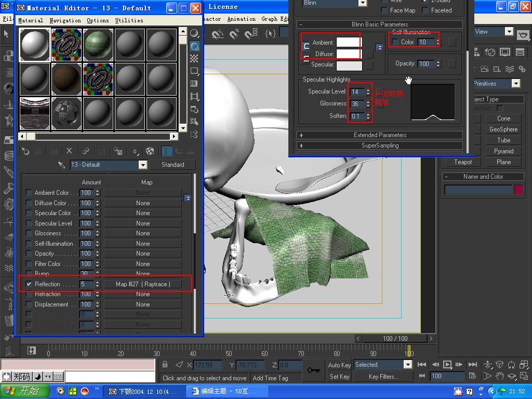The image size is (532, 399).
Task: Uncheck Reflection map checkbox
Action: 29,284
